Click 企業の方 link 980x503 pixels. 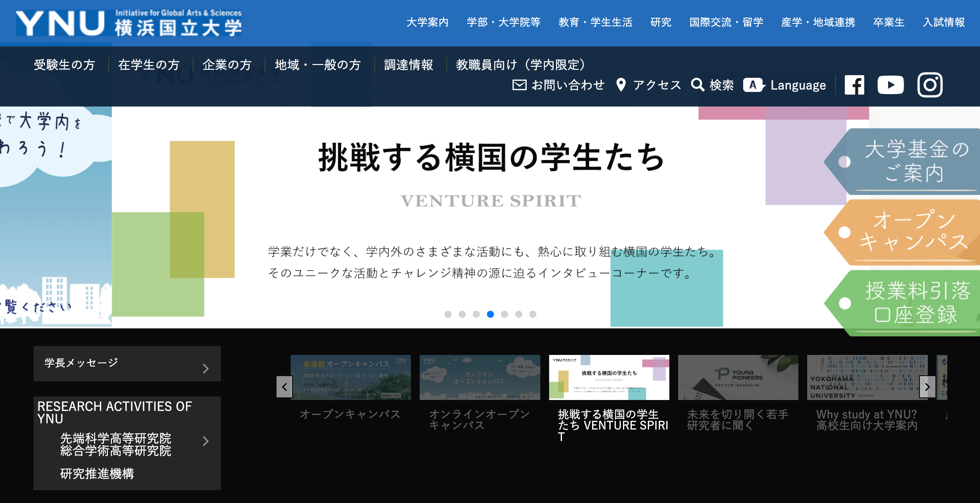(227, 65)
